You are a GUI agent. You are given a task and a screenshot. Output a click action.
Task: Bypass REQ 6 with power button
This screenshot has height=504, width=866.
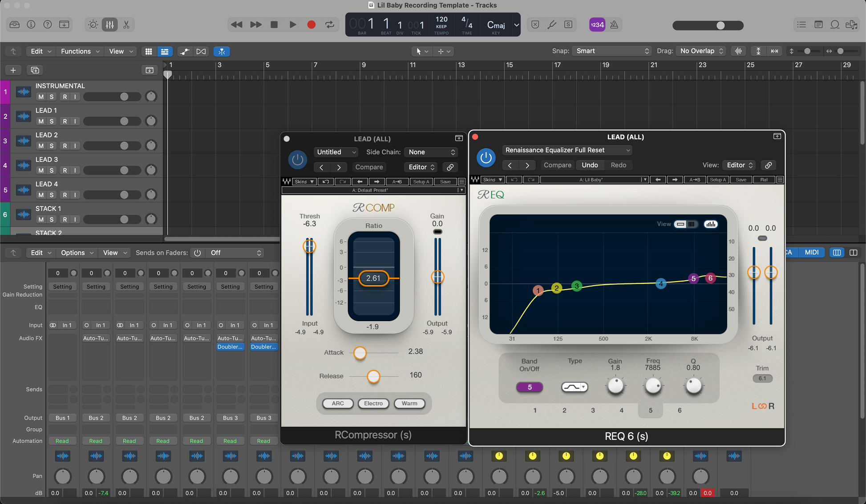[486, 157]
